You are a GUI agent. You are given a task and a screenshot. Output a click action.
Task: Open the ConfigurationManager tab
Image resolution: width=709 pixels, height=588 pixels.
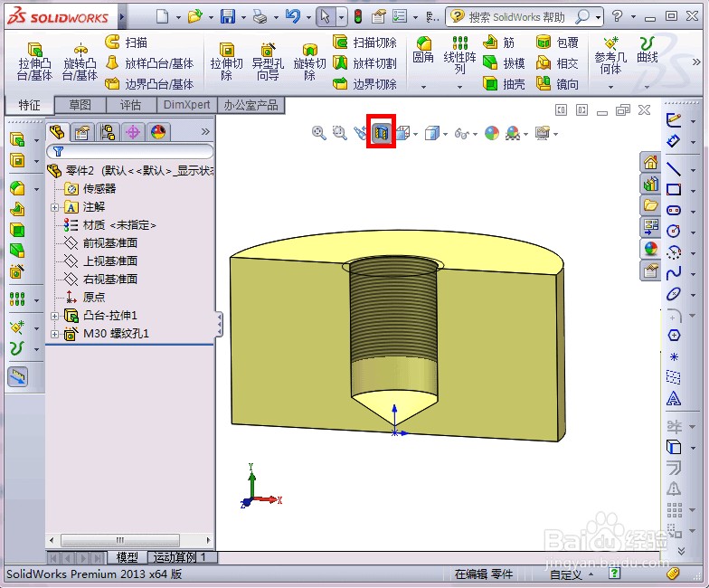(x=108, y=132)
